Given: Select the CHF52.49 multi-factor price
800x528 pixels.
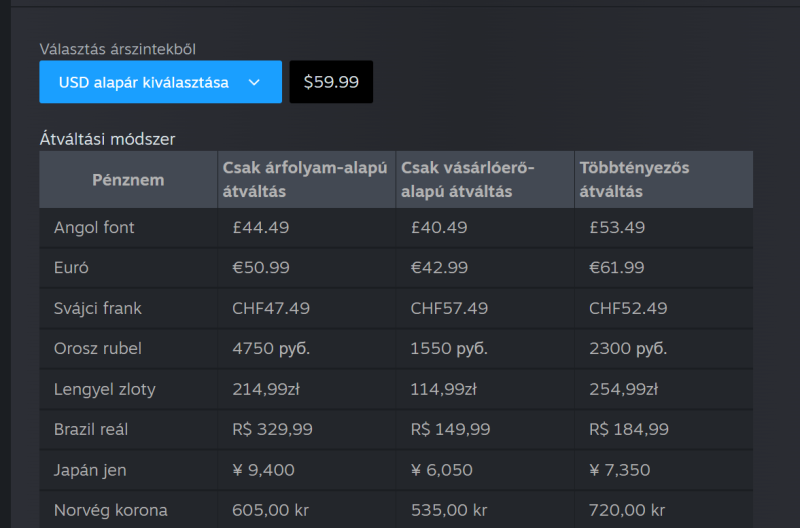Looking at the screenshot, I should coord(628,309).
